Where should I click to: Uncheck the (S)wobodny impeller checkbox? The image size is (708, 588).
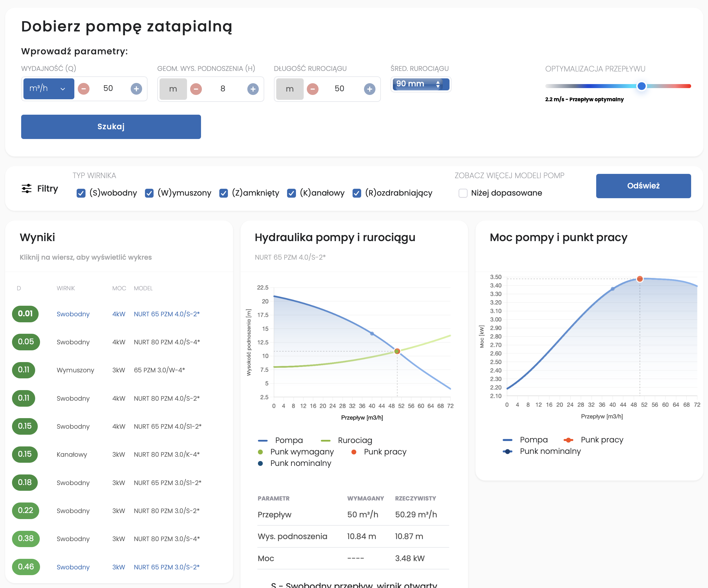(81, 193)
